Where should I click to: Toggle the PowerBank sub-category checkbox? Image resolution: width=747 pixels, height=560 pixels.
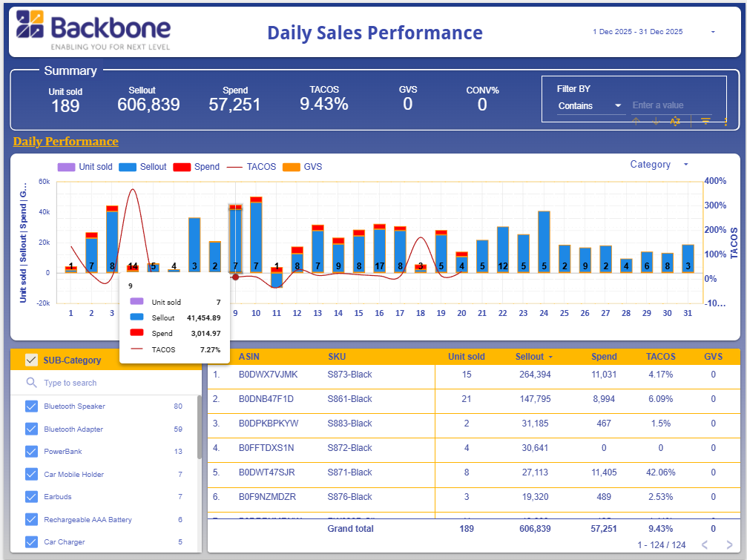pos(31,452)
